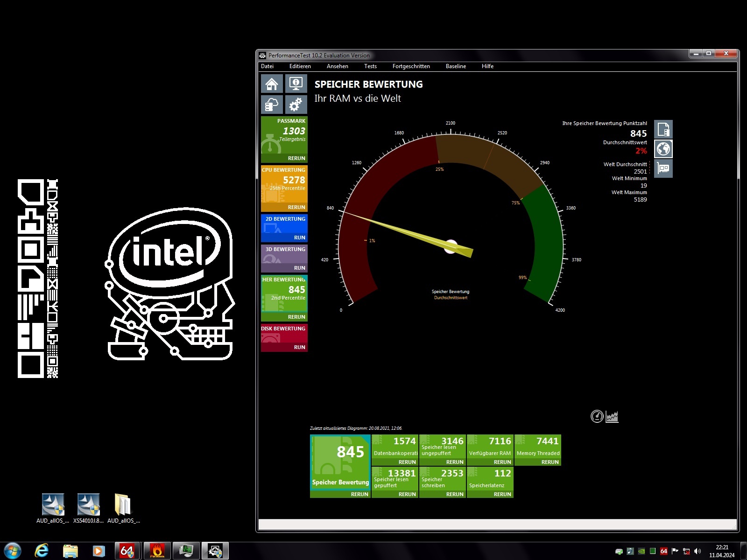Rerun the CPU Bewertung test

point(296,207)
